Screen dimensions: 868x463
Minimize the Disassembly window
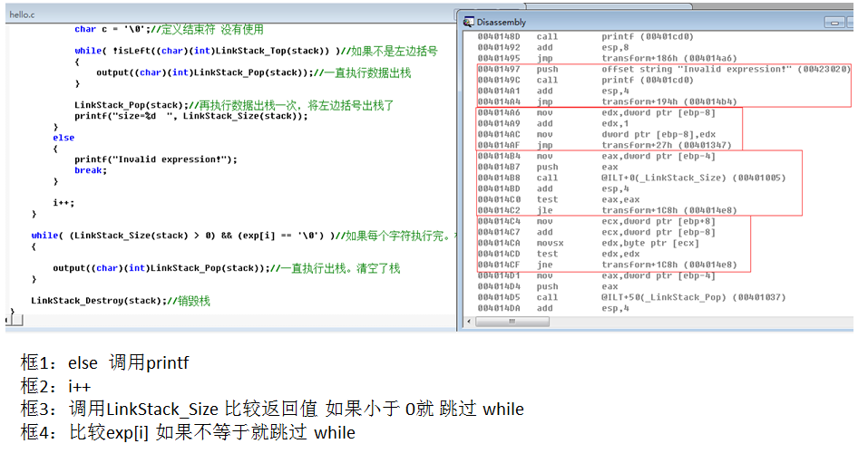[834, 23]
